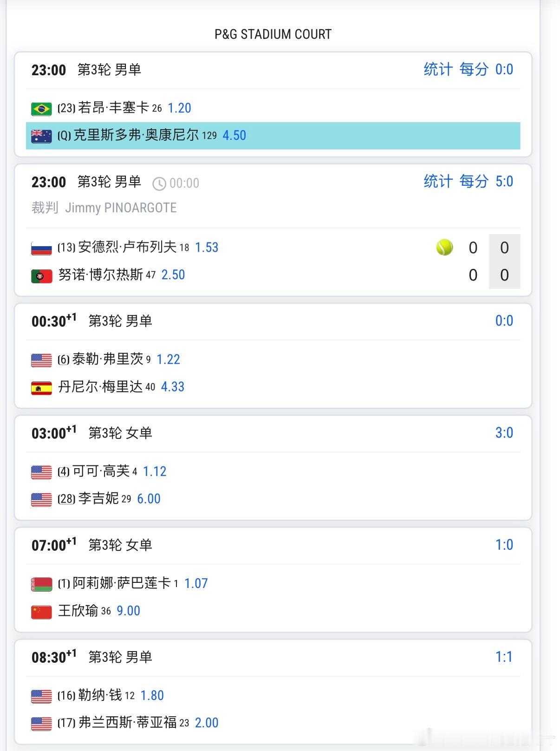The width and height of the screenshot is (560, 751).
Task: Open the 1:1 head-to-head for 勒纳·钱 match
Action: pyautogui.click(x=504, y=657)
